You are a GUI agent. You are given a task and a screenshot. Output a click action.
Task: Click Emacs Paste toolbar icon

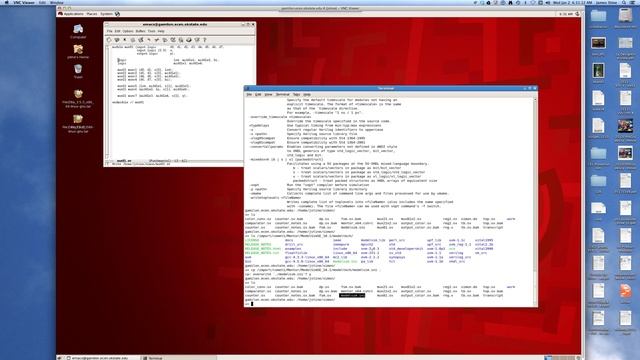point(173,40)
